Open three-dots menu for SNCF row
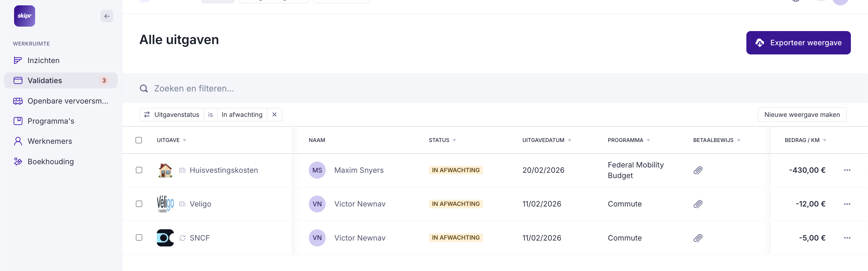The height and width of the screenshot is (271, 868). 847,238
